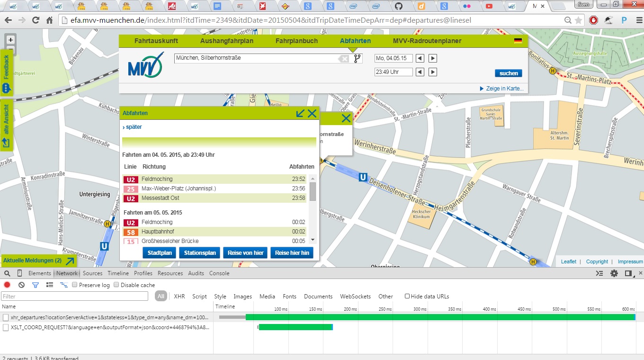Image resolution: width=644 pixels, height=360 pixels.
Task: Click the MVV logo
Action: click(x=146, y=65)
